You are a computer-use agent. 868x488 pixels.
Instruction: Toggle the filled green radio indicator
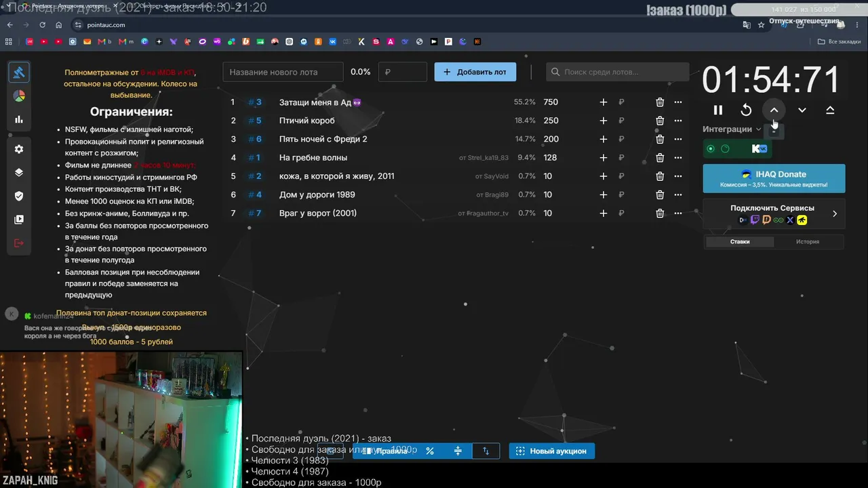(x=711, y=148)
